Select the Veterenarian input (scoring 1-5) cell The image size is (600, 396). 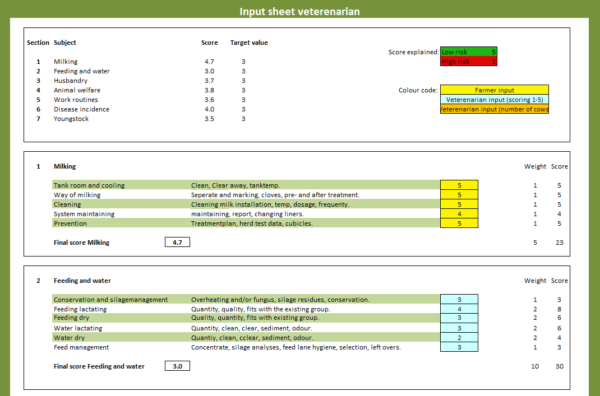click(x=494, y=99)
